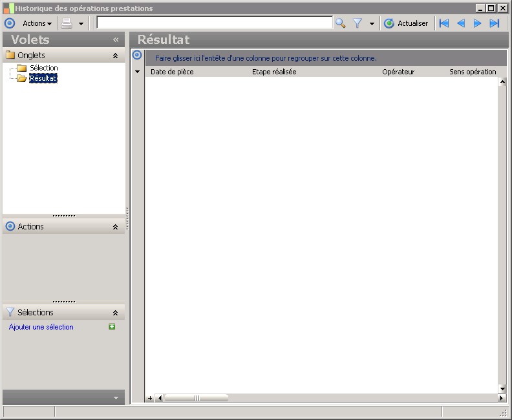Minimize the Historique des opérations window
The width and height of the screenshot is (512, 420).
point(480,8)
